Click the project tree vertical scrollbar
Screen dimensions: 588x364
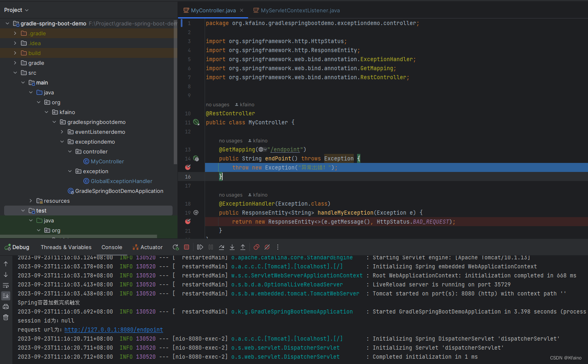(175, 92)
